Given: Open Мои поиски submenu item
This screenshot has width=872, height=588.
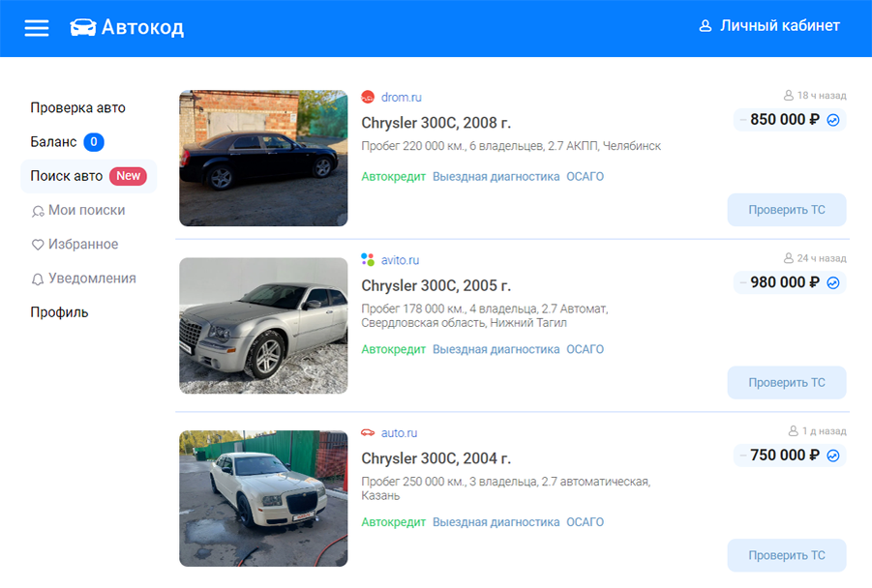Looking at the screenshot, I should [x=87, y=210].
